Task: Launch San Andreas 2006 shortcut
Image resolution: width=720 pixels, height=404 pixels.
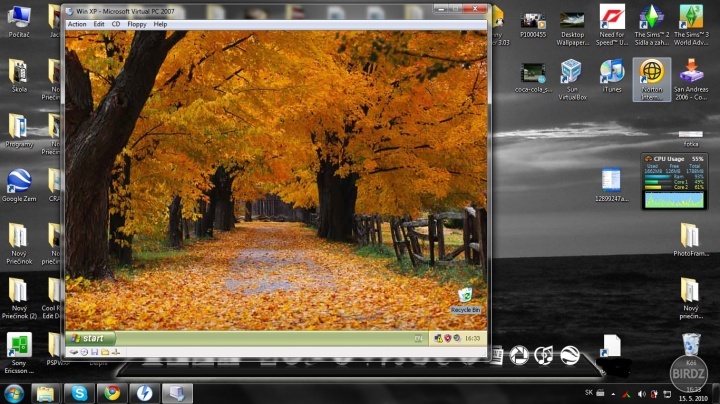Action: (x=691, y=79)
